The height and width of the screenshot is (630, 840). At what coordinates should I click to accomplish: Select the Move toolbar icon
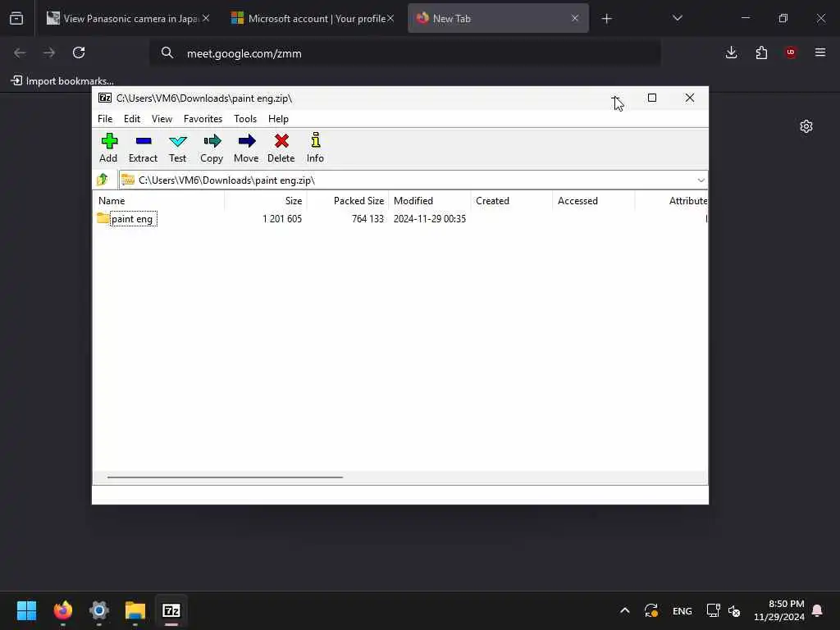(246, 148)
